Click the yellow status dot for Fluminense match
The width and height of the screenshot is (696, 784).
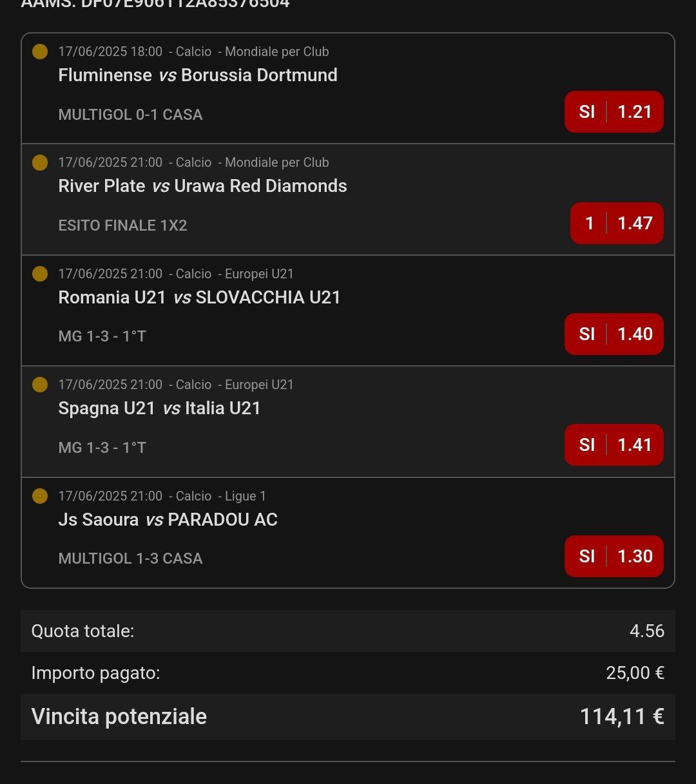coord(40,52)
